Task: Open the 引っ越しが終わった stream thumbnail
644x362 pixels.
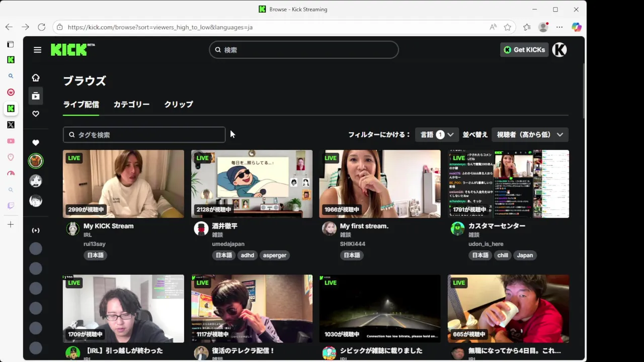Action: pos(123,309)
